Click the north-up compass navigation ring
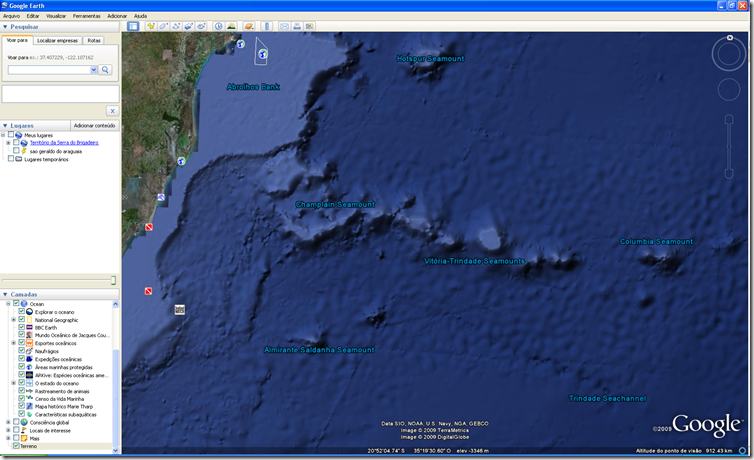Screen dimensions: 754x460 pos(729,54)
